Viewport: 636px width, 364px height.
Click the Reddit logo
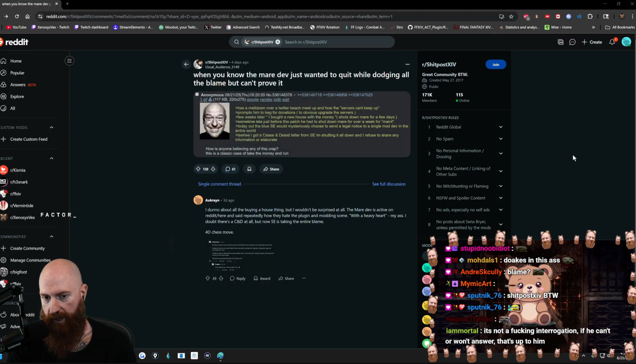pyautogui.click(x=14, y=42)
